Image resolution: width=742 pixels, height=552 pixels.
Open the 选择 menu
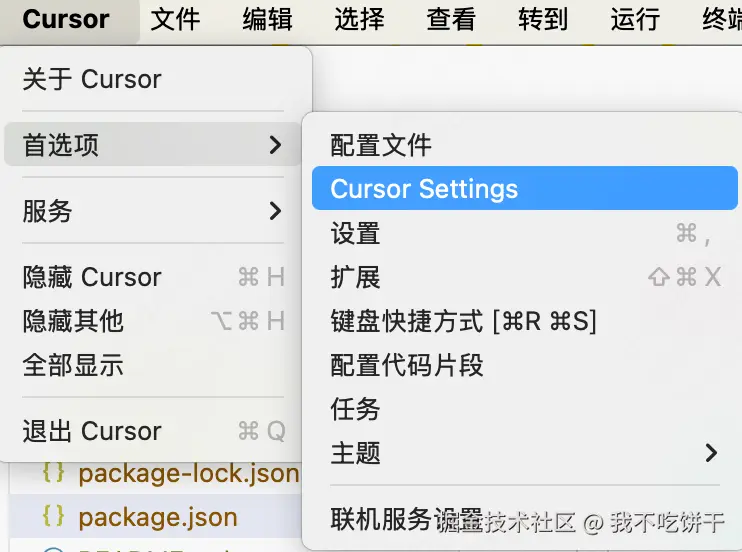coord(359,19)
